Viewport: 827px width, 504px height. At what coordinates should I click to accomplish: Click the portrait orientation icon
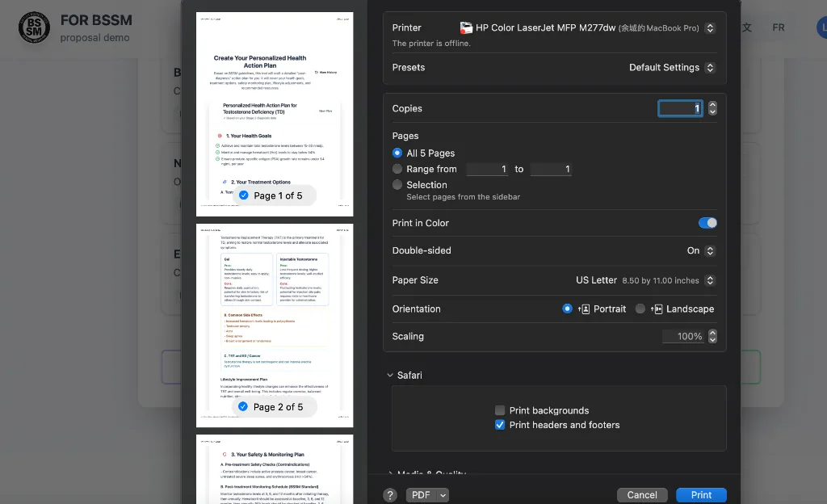(584, 309)
